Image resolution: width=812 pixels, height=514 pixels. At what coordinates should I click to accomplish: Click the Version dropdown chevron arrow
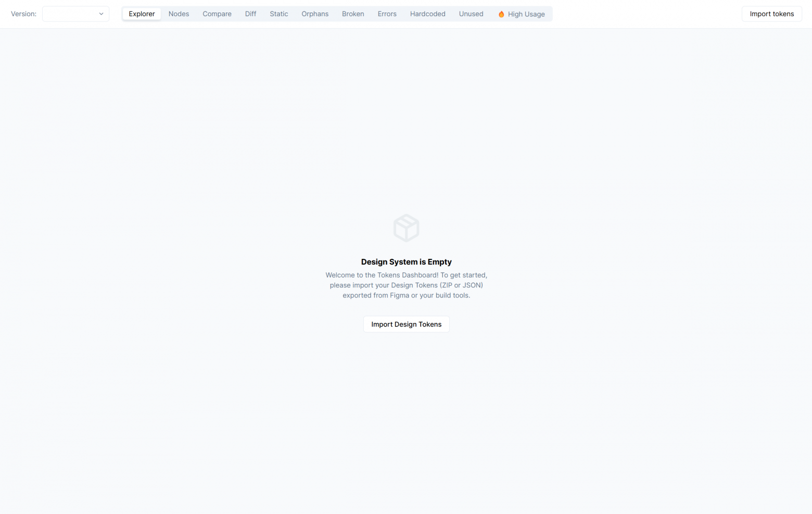tap(101, 14)
